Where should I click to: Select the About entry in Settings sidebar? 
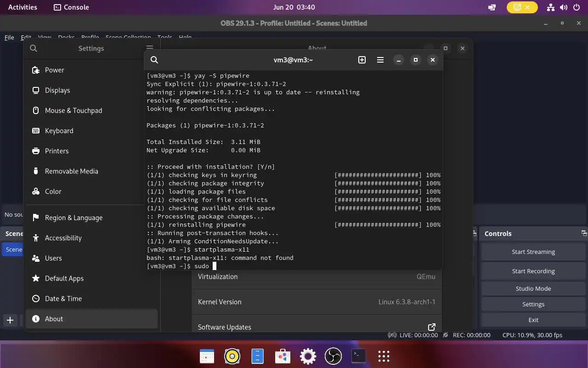pos(91,319)
